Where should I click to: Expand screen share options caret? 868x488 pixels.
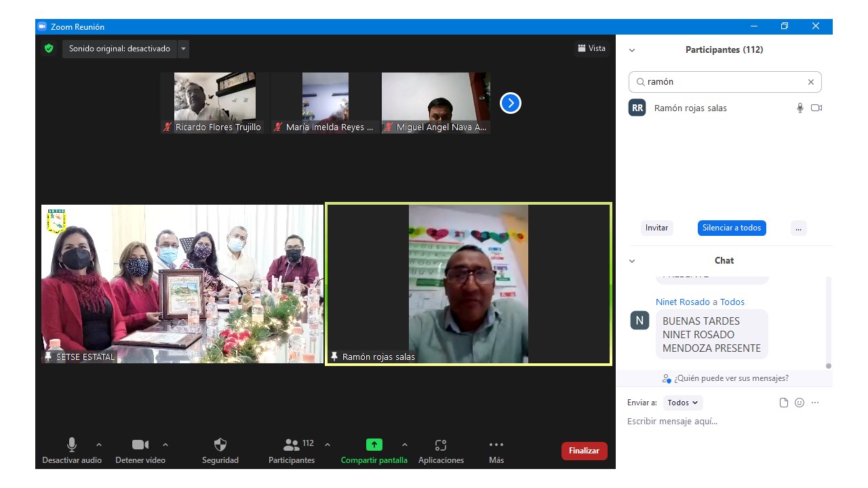(405, 445)
